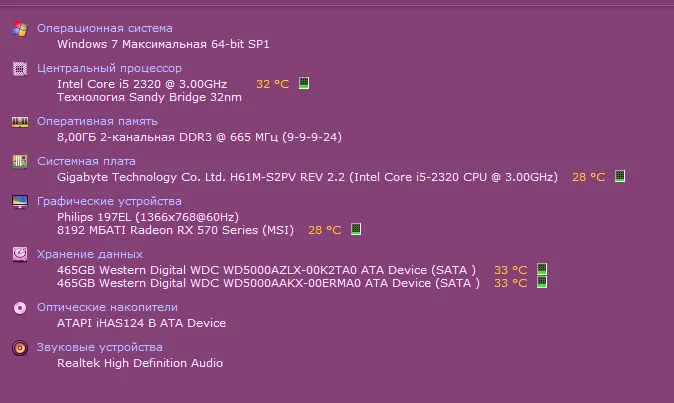Click the temperature indicator icon for the WD5000AZLX drive
The width and height of the screenshot is (674, 403).
[x=543, y=270]
